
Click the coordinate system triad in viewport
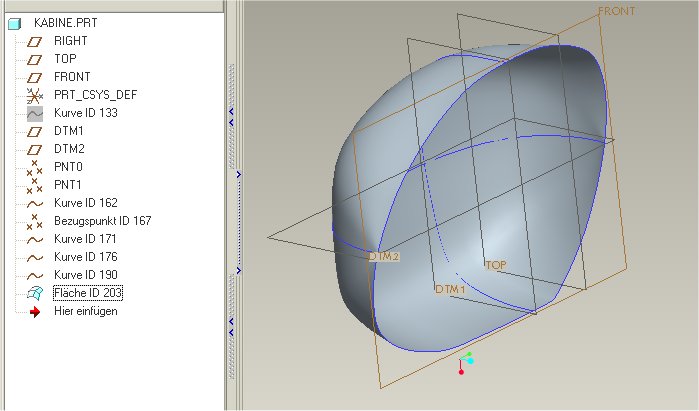[x=465, y=363]
